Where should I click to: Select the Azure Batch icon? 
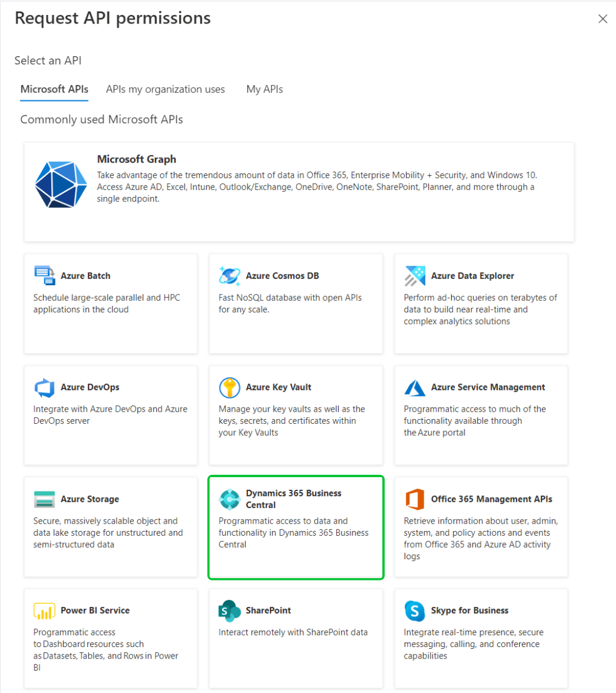coord(44,276)
